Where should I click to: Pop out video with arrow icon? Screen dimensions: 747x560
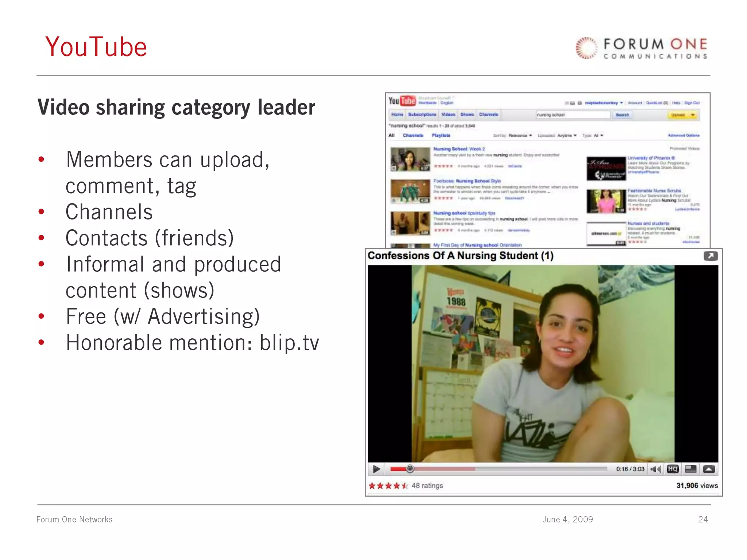tap(710, 256)
